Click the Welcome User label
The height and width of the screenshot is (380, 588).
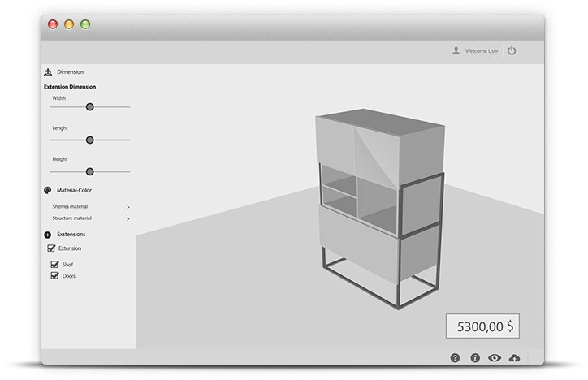click(482, 51)
